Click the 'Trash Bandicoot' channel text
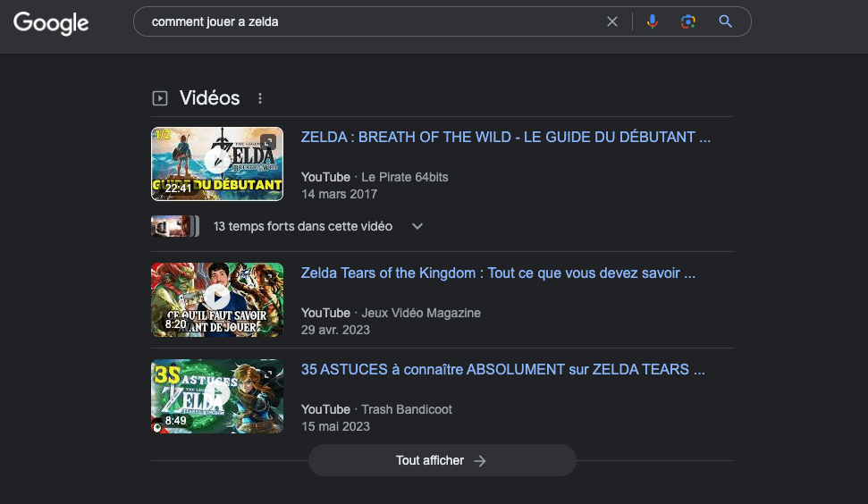Image resolution: width=868 pixels, height=504 pixels. pyautogui.click(x=407, y=409)
